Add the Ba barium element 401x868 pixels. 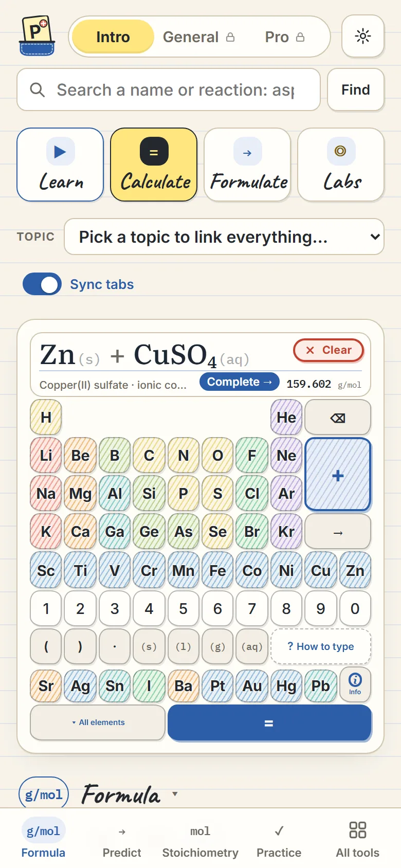(x=183, y=686)
